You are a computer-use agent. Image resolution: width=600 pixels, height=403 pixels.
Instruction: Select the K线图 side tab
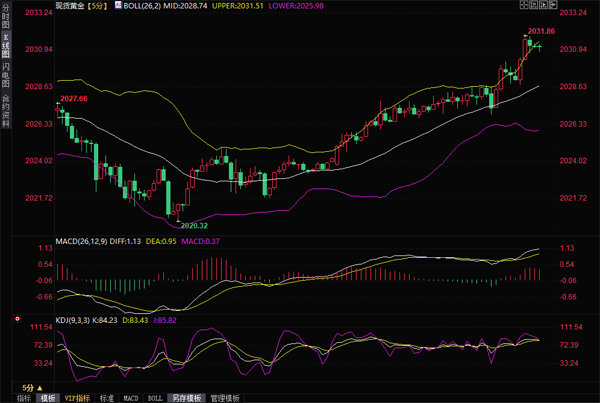pos(5,45)
